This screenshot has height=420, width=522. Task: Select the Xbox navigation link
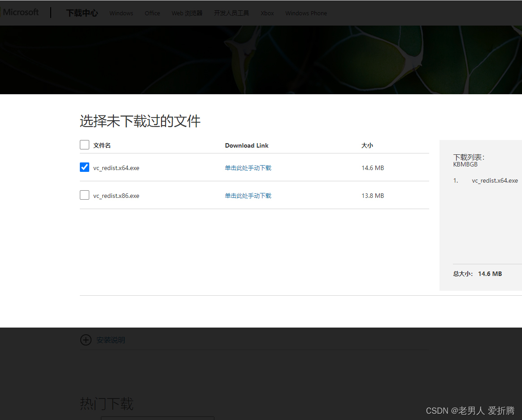(267, 13)
